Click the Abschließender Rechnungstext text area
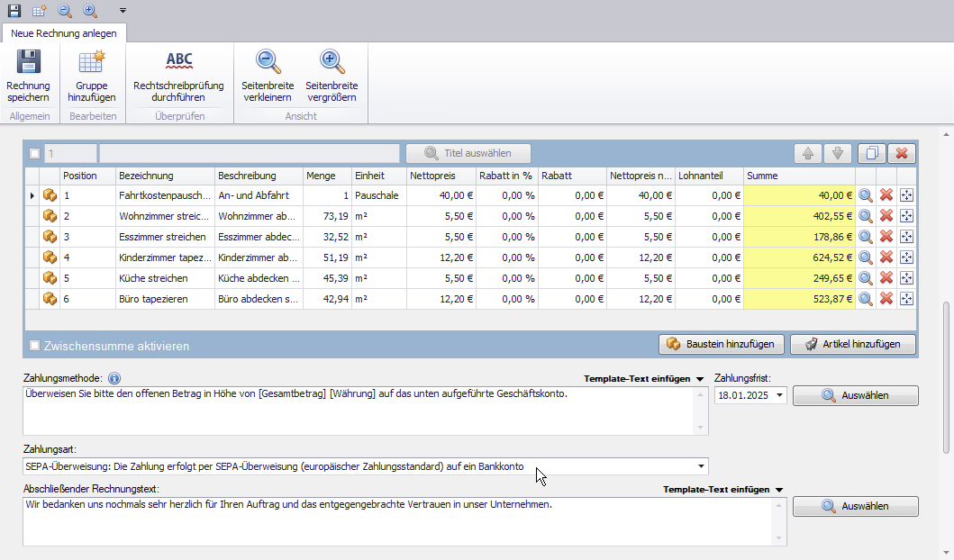 coord(398,521)
